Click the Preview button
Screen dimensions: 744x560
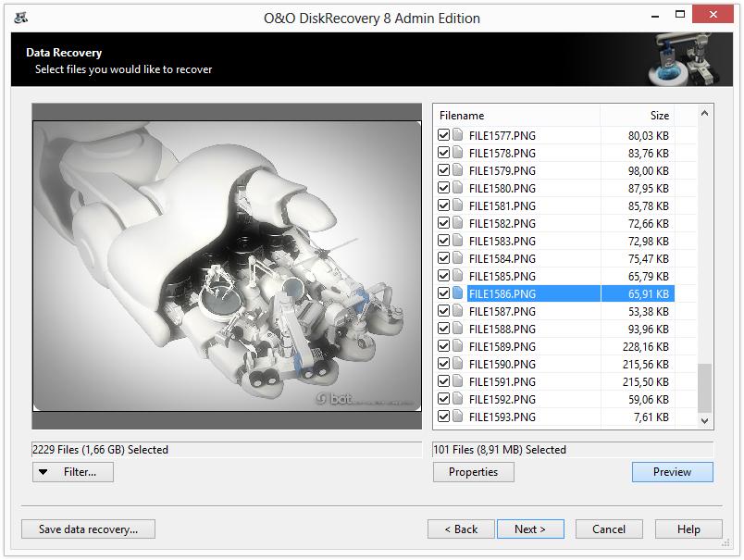[x=673, y=472]
